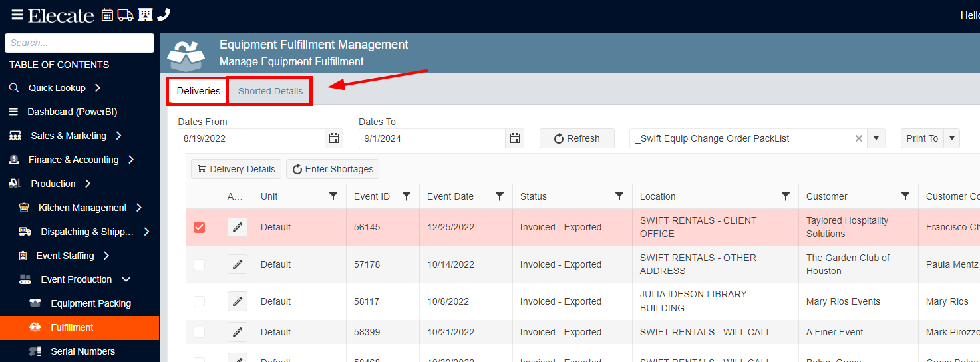Click the sidebar Search field
The width and height of the screenshot is (980, 362).
[x=79, y=43]
